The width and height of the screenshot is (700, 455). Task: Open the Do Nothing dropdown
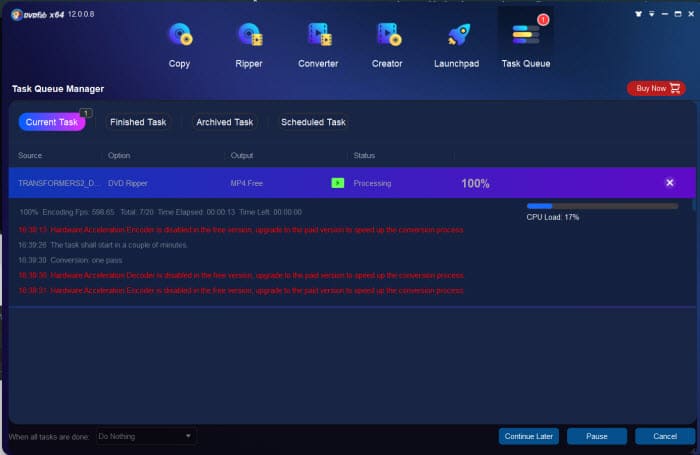[x=145, y=436]
